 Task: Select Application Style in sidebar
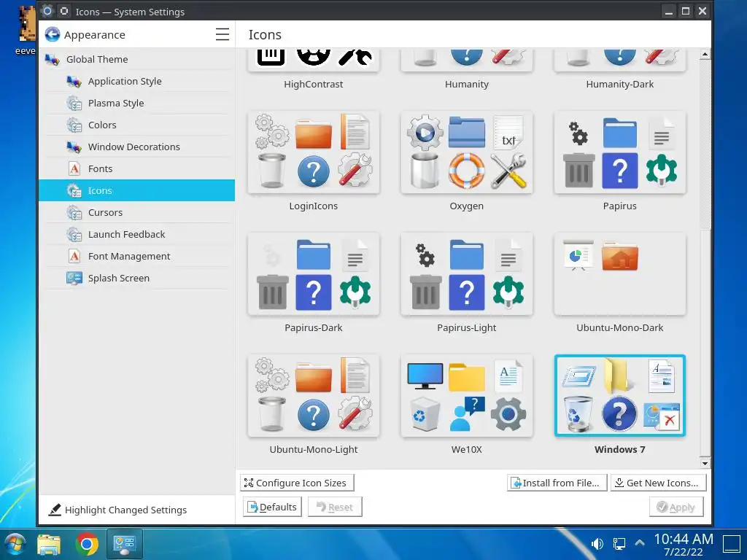click(x=136, y=81)
